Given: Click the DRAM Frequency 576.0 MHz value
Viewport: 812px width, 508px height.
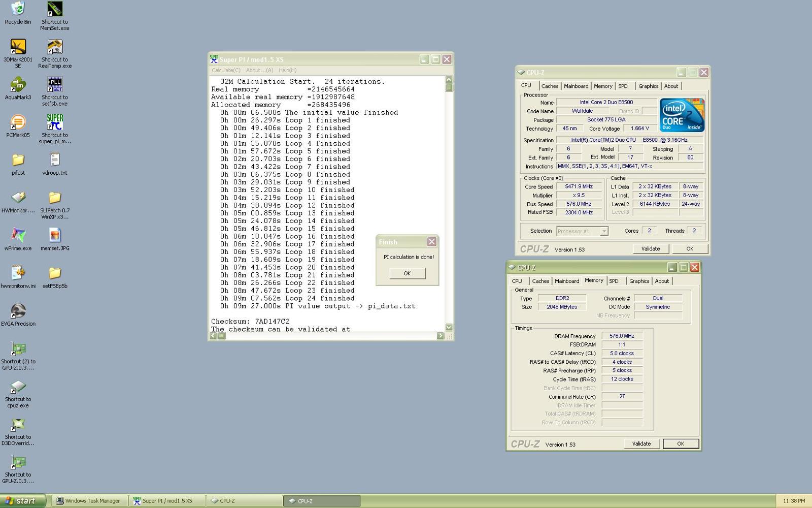Looking at the screenshot, I should click(622, 336).
